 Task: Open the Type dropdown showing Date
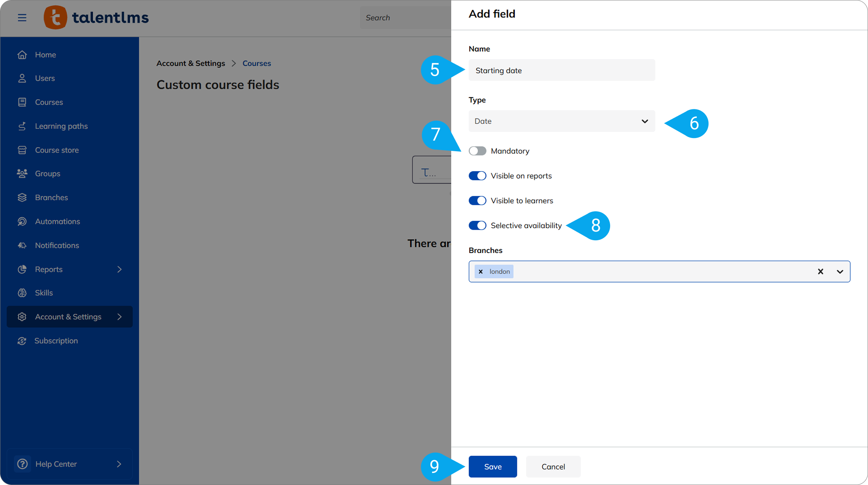(x=561, y=121)
